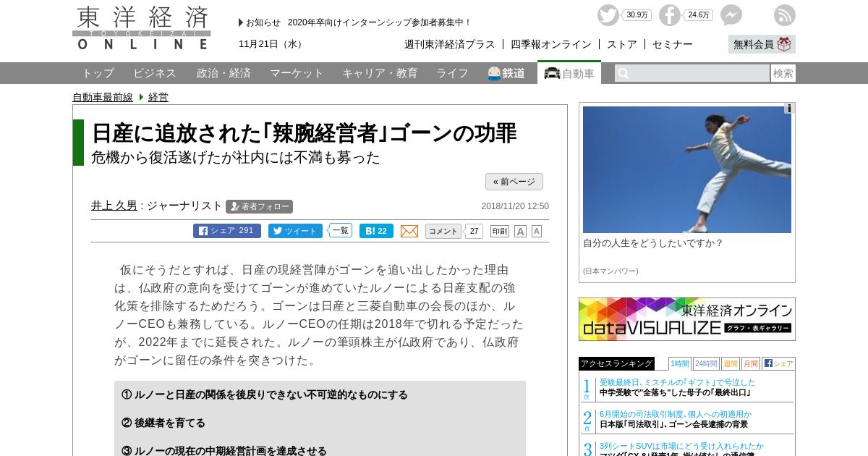Click the Twitter follower count 30.9万
The width and height of the screenshot is (868, 456).
coord(637,15)
